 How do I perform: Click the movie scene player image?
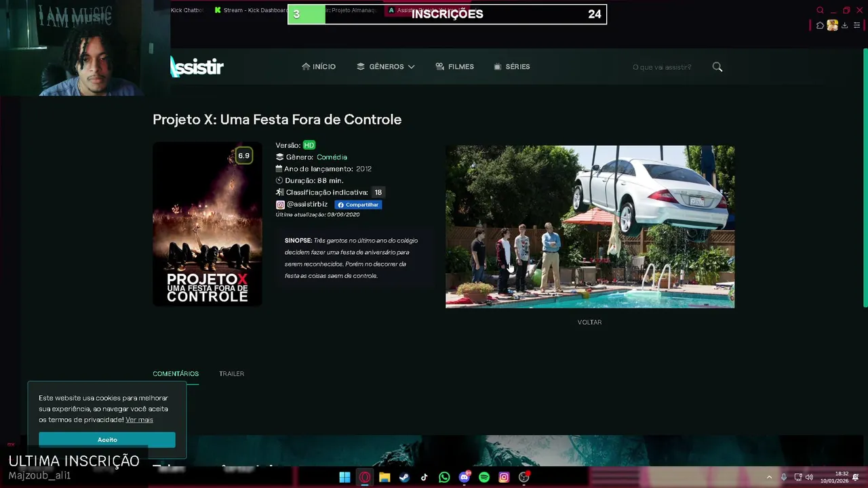590,226
